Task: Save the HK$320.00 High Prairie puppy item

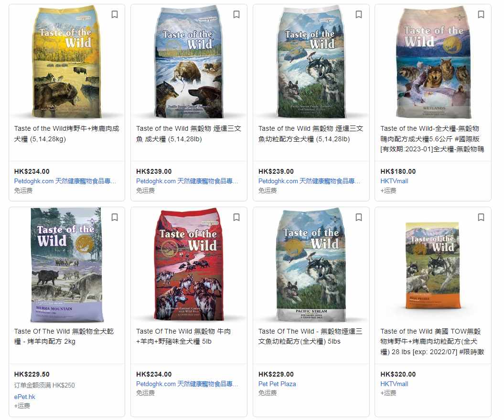Action: [481, 217]
